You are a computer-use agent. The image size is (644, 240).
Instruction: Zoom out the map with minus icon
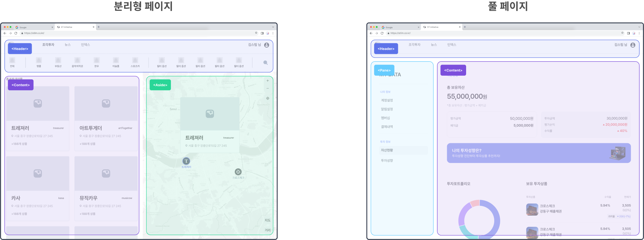[267, 88]
